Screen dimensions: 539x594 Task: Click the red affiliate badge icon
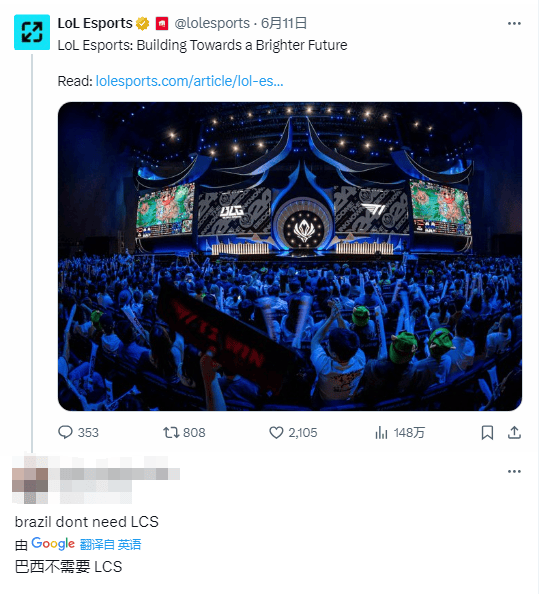pos(162,23)
